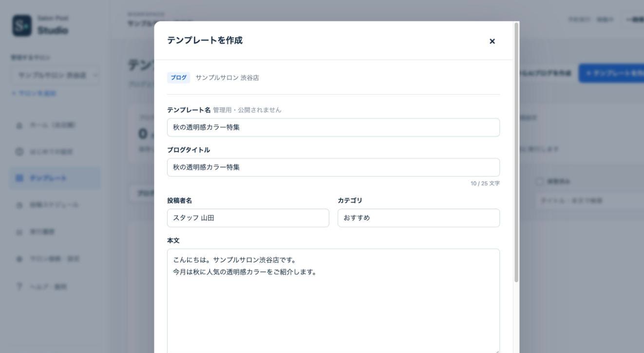Click the question mark help icon in sidebar
The width and height of the screenshot is (644, 353).
click(x=19, y=286)
